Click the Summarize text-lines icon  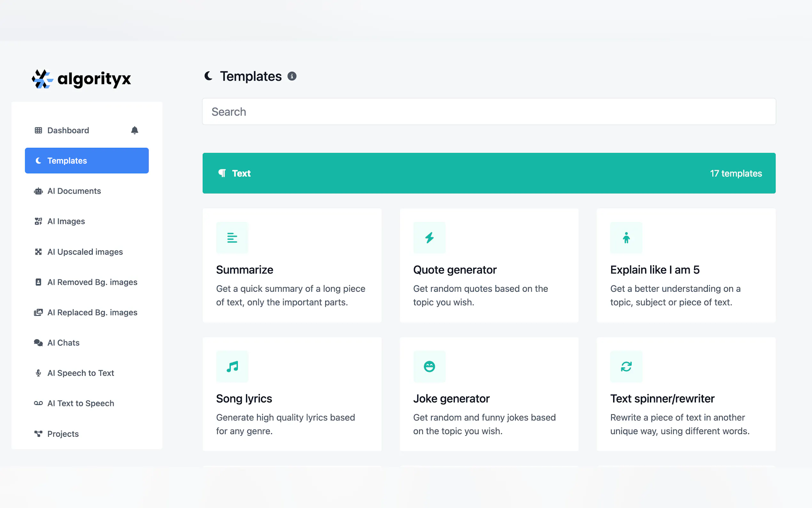pyautogui.click(x=232, y=238)
